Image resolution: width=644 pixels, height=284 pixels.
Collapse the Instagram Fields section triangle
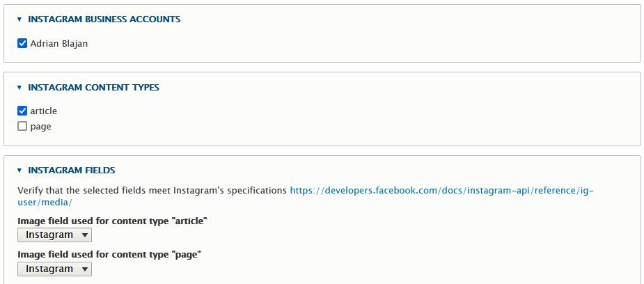19,170
